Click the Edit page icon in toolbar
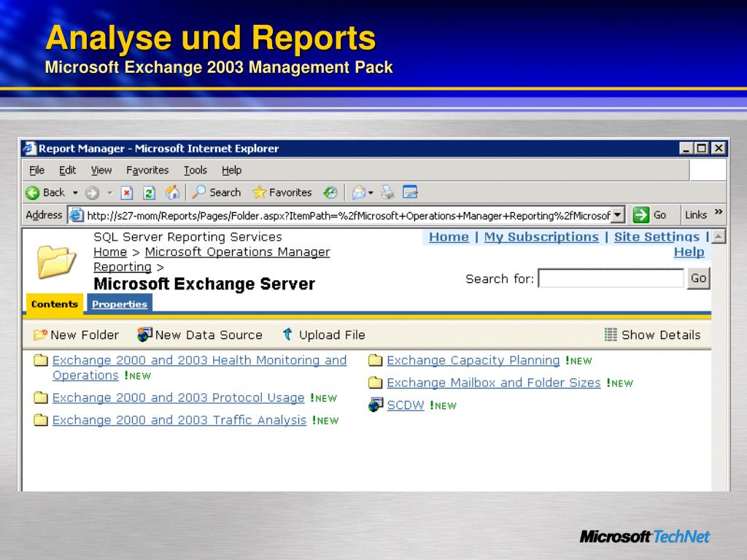The height and width of the screenshot is (560, 747). 410,192
